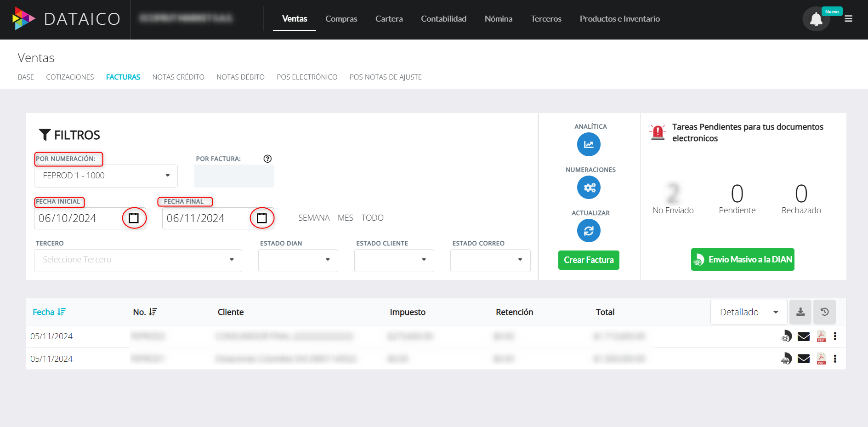Click the Crear Factura button
Viewport: 868px width, 427px height.
[589, 260]
